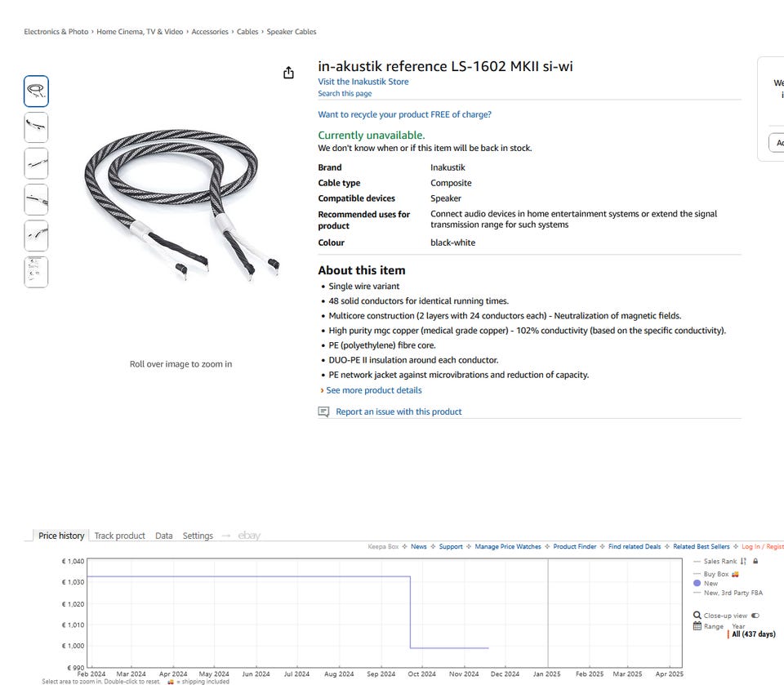This screenshot has height=685, width=784.
Task: Toggle the New price series in legend
Action: (710, 584)
